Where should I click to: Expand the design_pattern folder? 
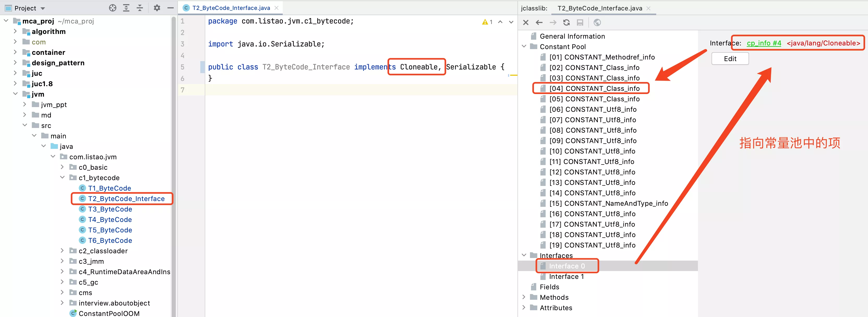tap(15, 63)
